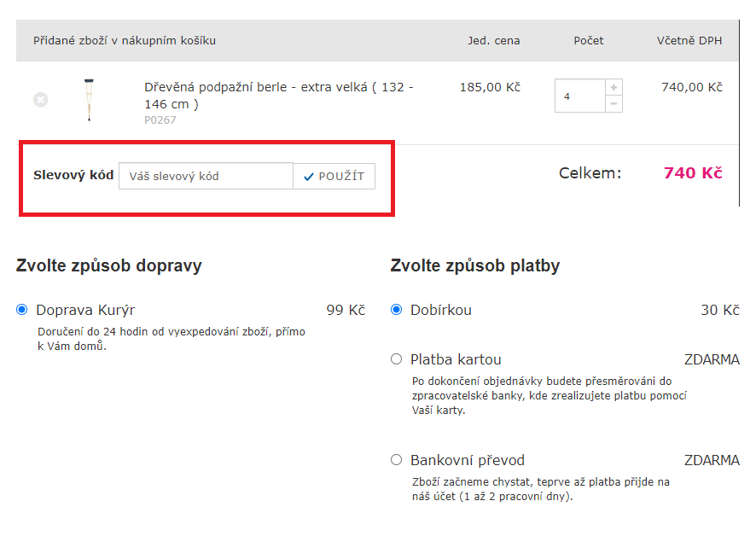Choose Bankovní převod payment method

396,460
